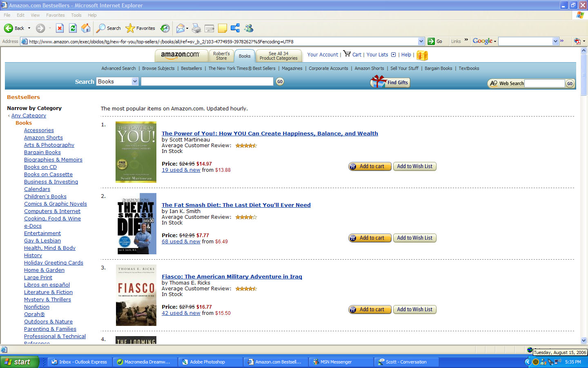The image size is (588, 368).
Task: Click the amazon.com logo
Action: pos(180,55)
